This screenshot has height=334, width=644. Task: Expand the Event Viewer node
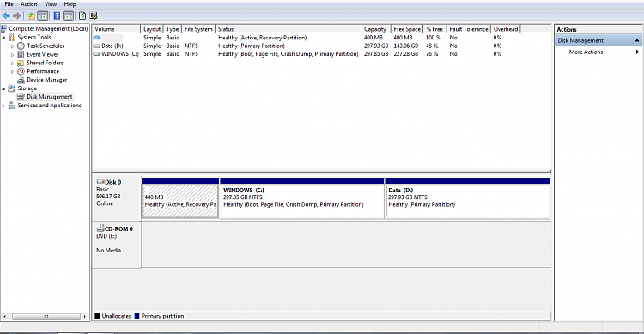tap(12, 55)
